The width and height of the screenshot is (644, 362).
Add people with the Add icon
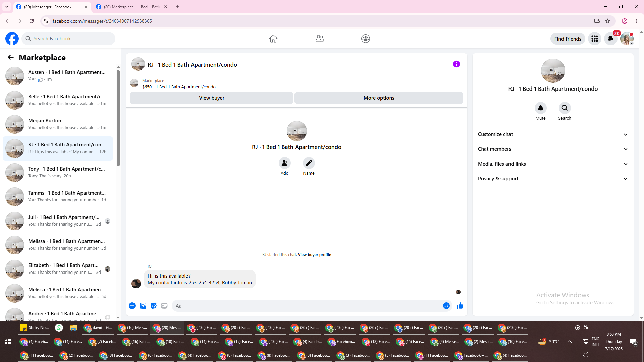(285, 163)
